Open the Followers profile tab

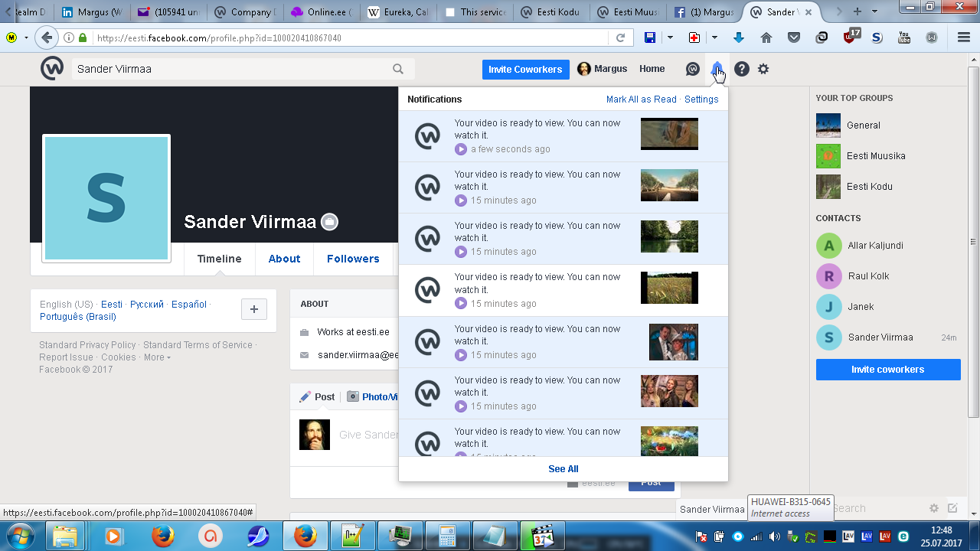pyautogui.click(x=353, y=259)
